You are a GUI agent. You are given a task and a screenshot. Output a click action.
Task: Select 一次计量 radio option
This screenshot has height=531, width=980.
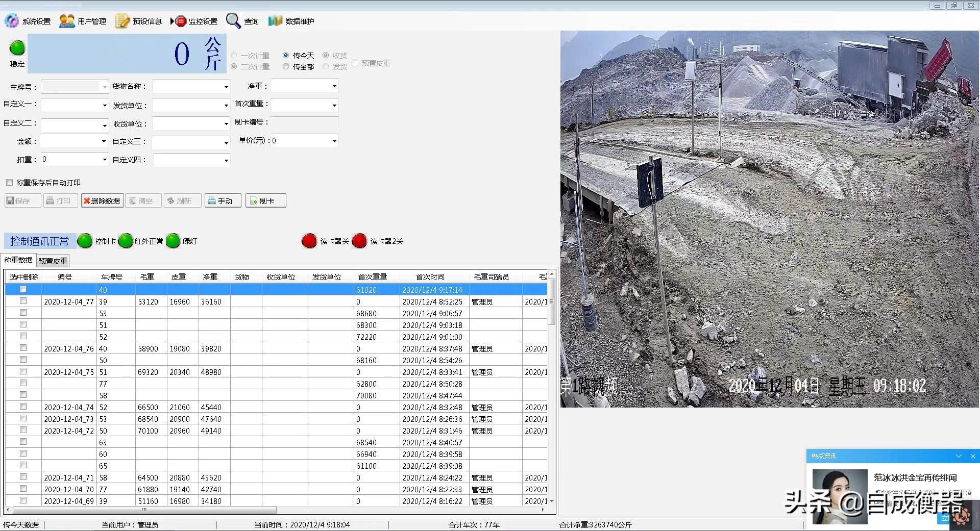[x=234, y=55]
